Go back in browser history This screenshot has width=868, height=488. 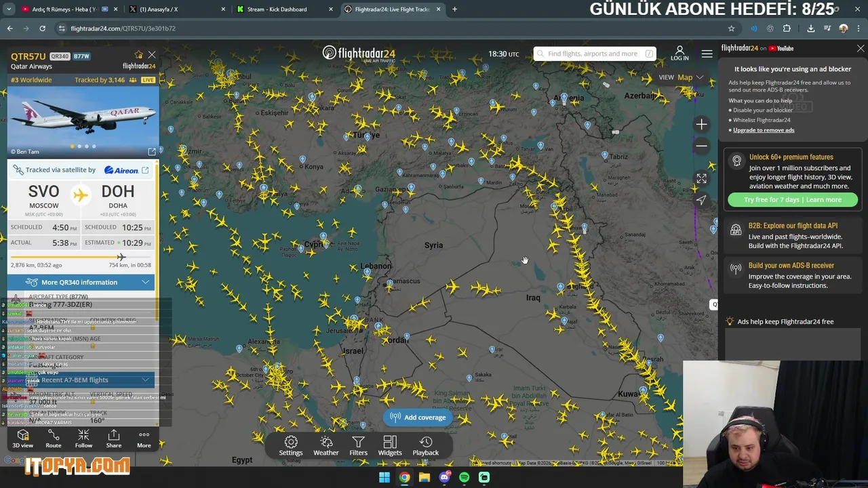(x=9, y=28)
